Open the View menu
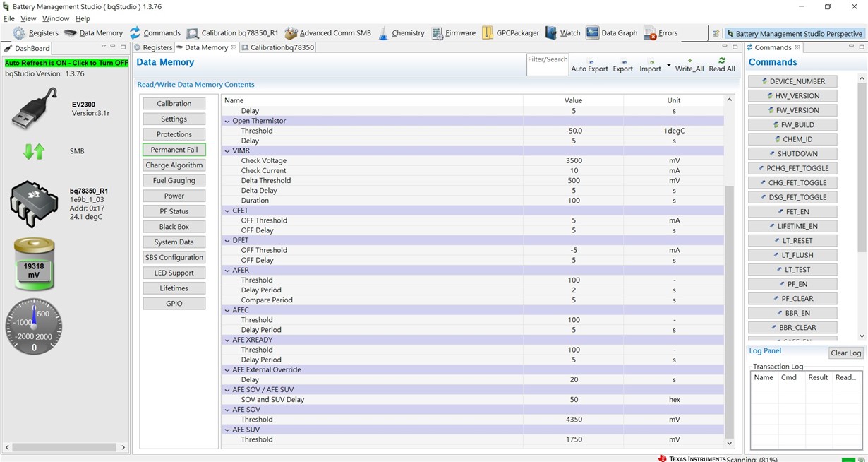This screenshot has height=462, width=868. [x=28, y=18]
